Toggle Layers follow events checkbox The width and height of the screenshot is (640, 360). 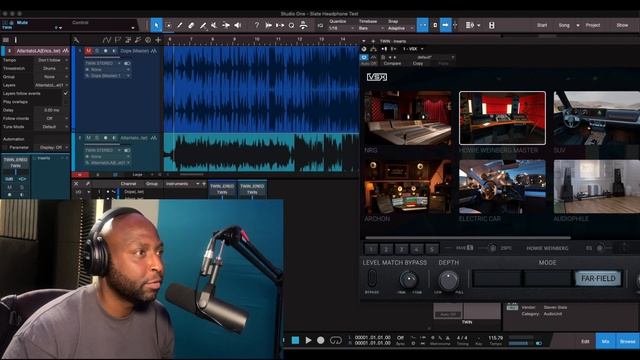tap(66, 93)
